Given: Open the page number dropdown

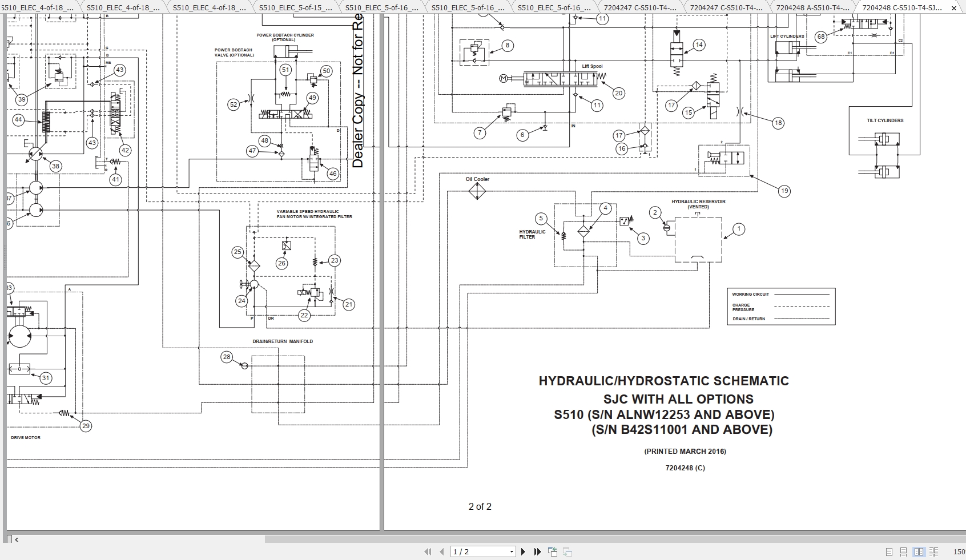Looking at the screenshot, I should 511,551.
